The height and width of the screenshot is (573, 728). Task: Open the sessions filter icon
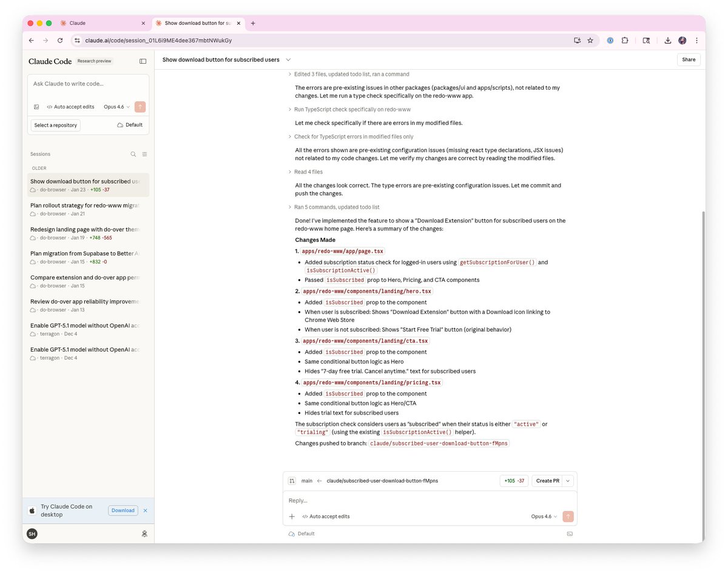pyautogui.click(x=144, y=154)
